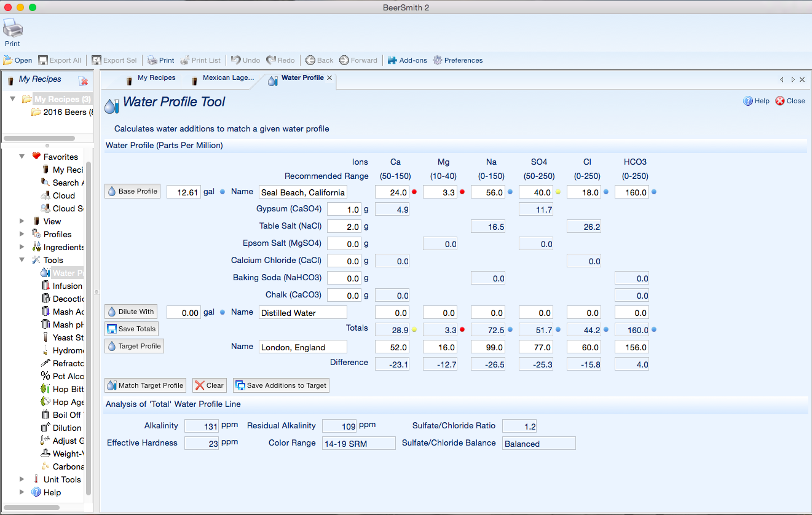The image size is (812, 515).
Task: Open the Carbonation tool
Action: click(x=62, y=466)
